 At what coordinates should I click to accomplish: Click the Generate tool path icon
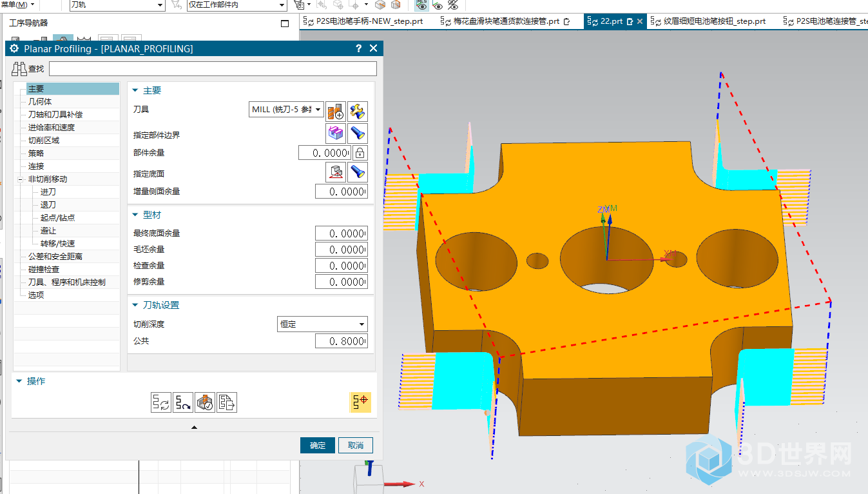[x=161, y=402]
